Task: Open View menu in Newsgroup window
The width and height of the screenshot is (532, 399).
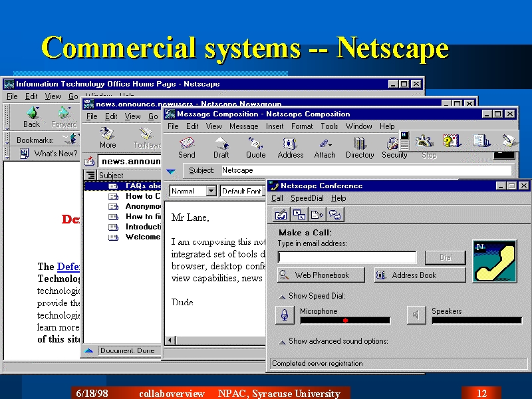Action: click(x=132, y=116)
